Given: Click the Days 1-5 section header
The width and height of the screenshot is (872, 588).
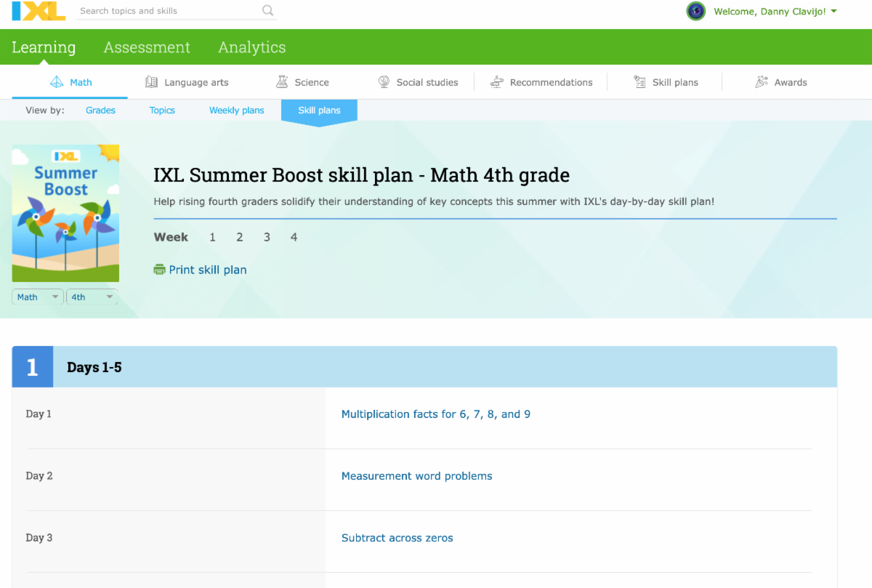Looking at the screenshot, I should pos(424,367).
